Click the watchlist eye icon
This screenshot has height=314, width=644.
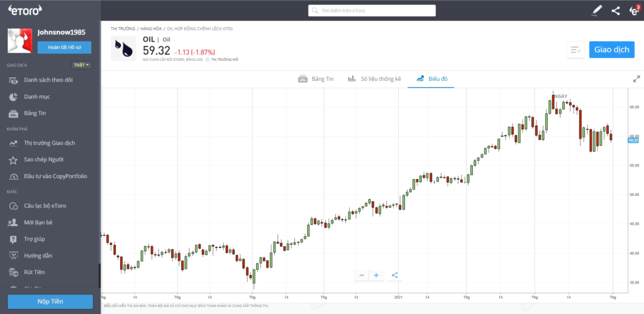click(14, 80)
